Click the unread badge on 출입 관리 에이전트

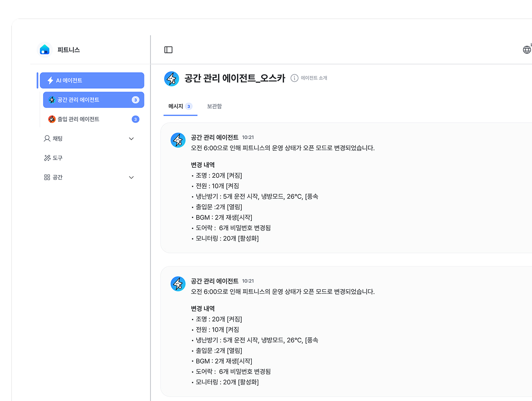135,119
